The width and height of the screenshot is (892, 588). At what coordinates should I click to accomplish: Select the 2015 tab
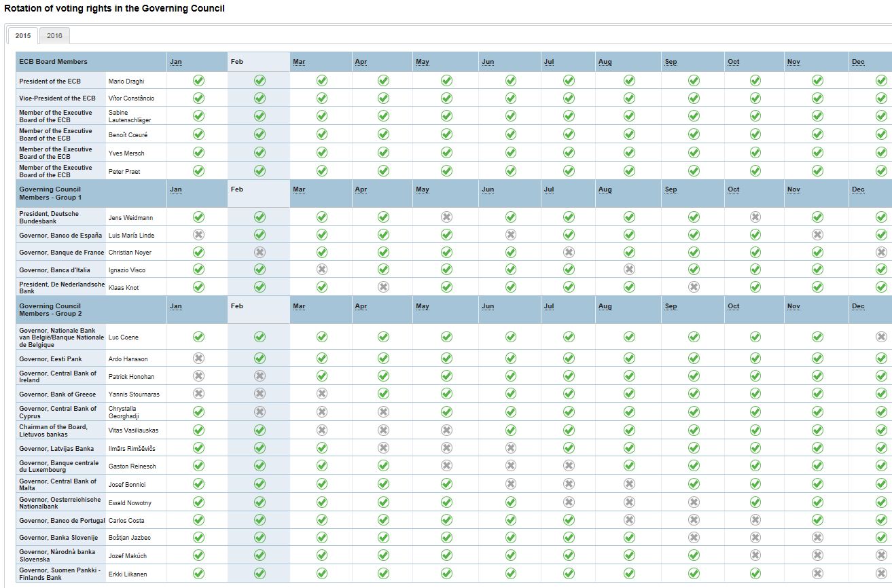[23, 36]
